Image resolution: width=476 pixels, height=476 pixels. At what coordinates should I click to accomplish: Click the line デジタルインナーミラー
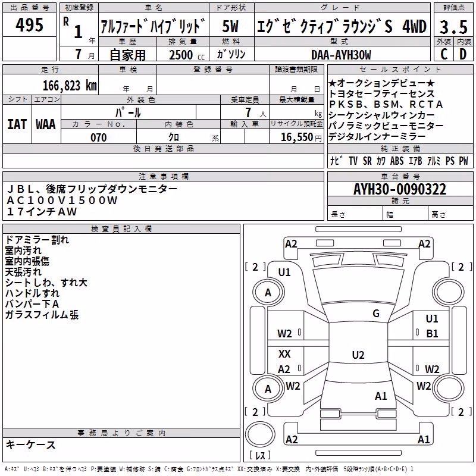(x=377, y=137)
